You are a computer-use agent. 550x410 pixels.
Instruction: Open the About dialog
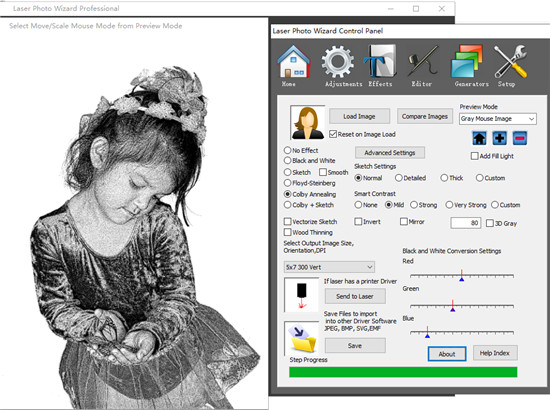(x=447, y=354)
